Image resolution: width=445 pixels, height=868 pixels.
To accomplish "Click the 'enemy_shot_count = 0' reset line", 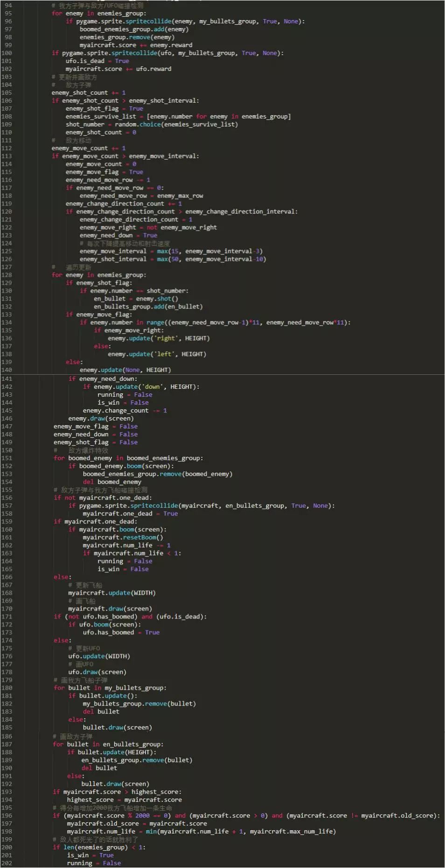I will click(101, 133).
